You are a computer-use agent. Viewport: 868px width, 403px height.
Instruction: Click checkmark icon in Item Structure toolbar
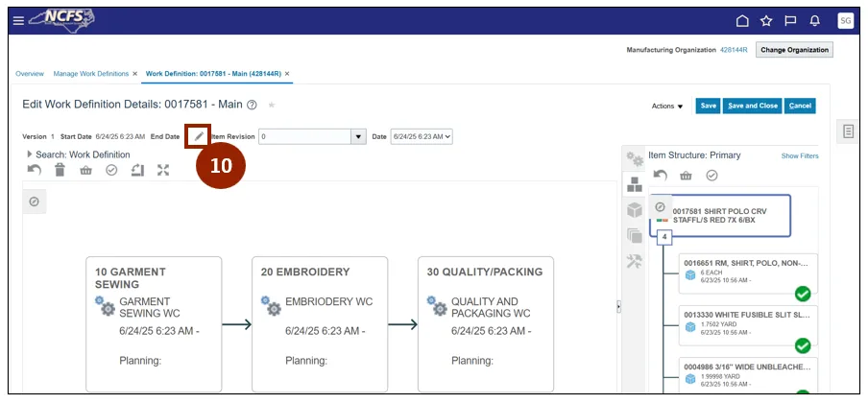point(711,176)
